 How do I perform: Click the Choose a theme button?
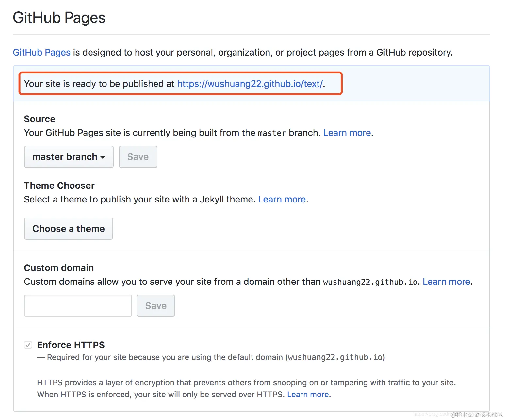[69, 229]
